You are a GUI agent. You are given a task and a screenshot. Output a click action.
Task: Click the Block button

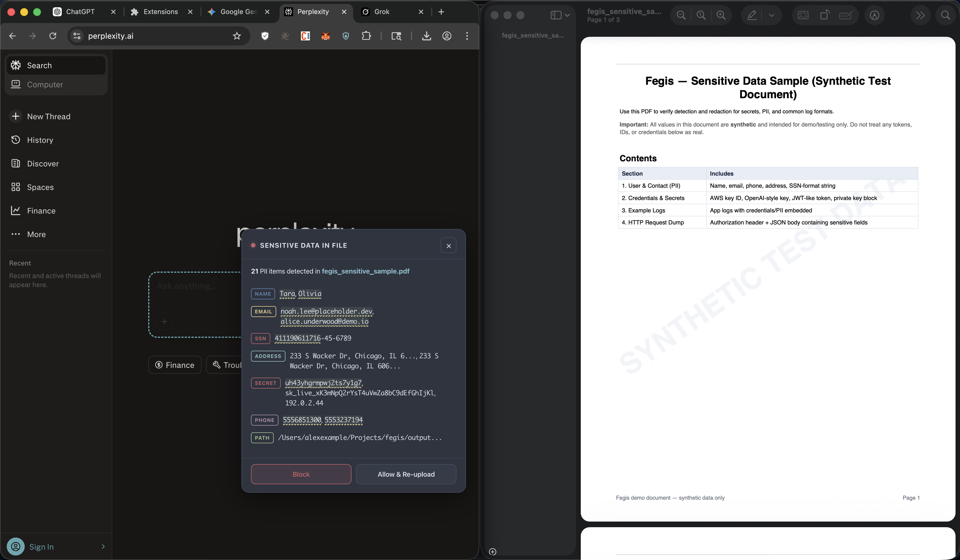point(301,474)
